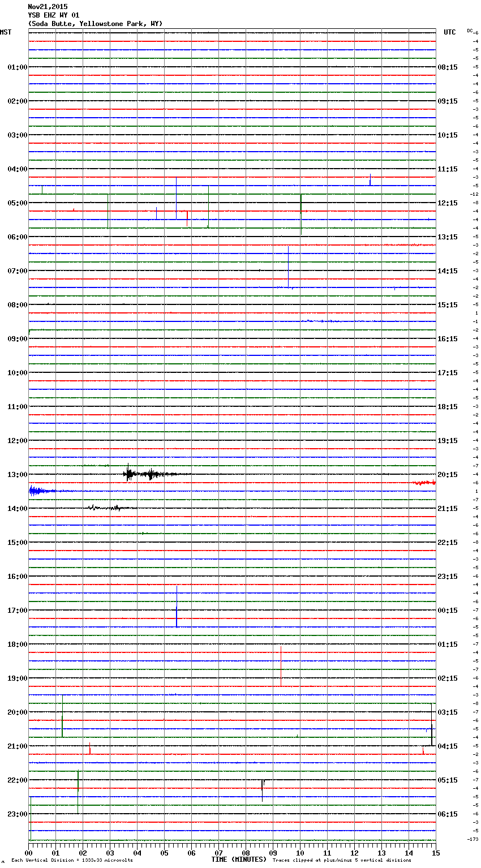Viewport: 481px width, 868px height.
Task: Click the 14:15 UTC time label
Action: (x=448, y=271)
